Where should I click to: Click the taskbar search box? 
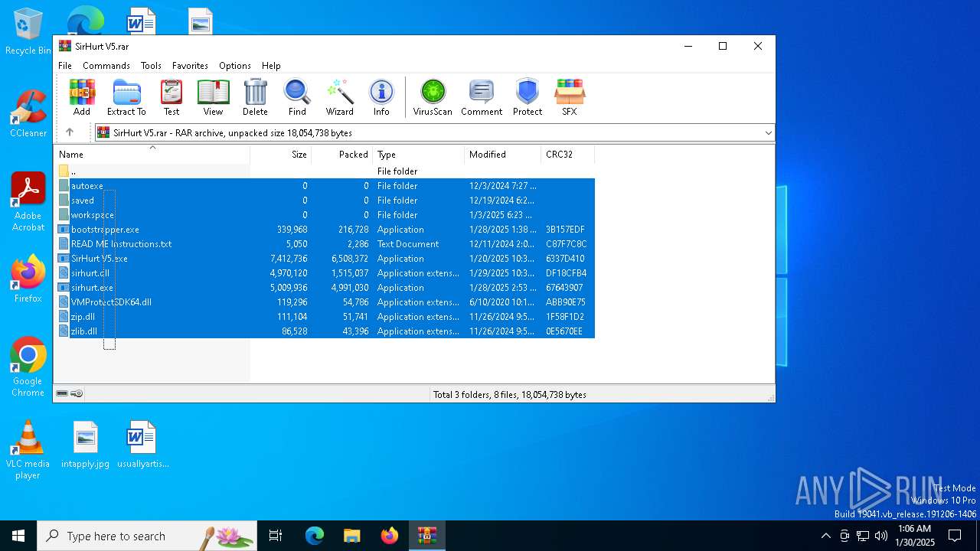(x=147, y=536)
